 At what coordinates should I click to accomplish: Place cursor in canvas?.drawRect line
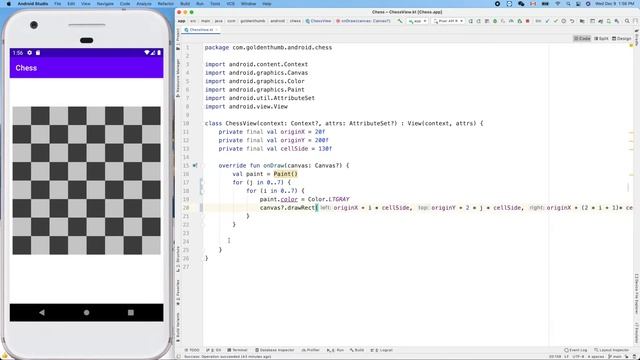pyautogui.click(x=418, y=208)
